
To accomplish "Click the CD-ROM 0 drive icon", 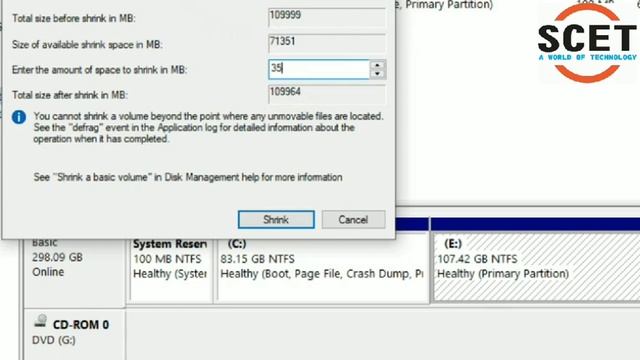I will tap(40, 321).
